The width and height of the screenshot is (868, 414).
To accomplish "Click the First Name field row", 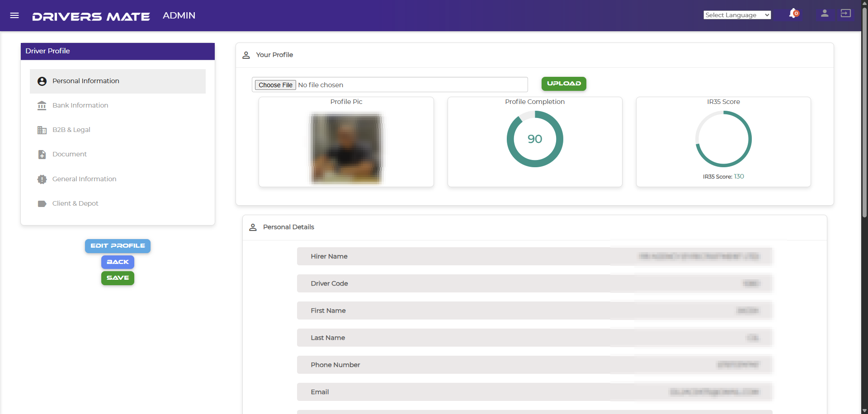I will (535, 310).
